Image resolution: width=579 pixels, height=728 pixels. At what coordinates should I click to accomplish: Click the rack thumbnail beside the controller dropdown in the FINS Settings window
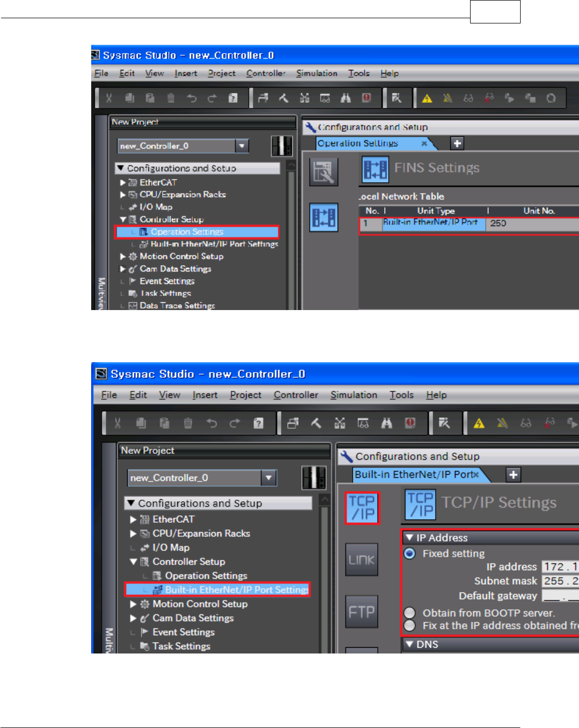point(281,146)
